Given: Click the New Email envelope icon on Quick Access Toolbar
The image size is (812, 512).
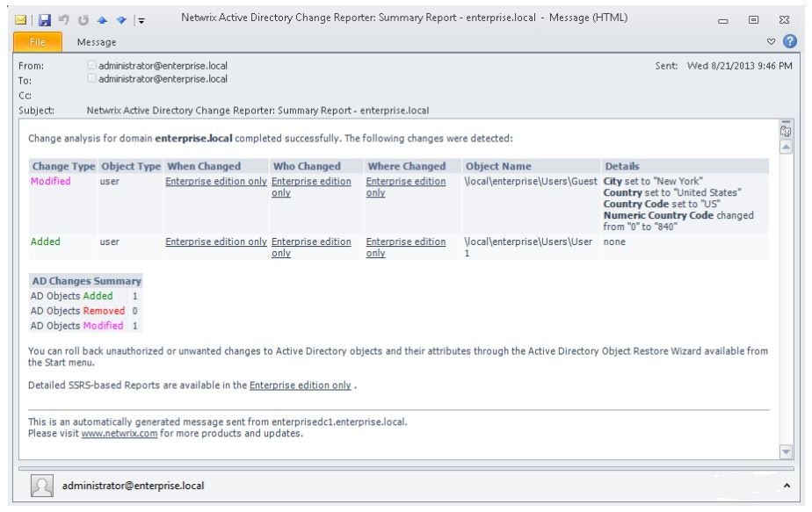Looking at the screenshot, I should [x=20, y=20].
